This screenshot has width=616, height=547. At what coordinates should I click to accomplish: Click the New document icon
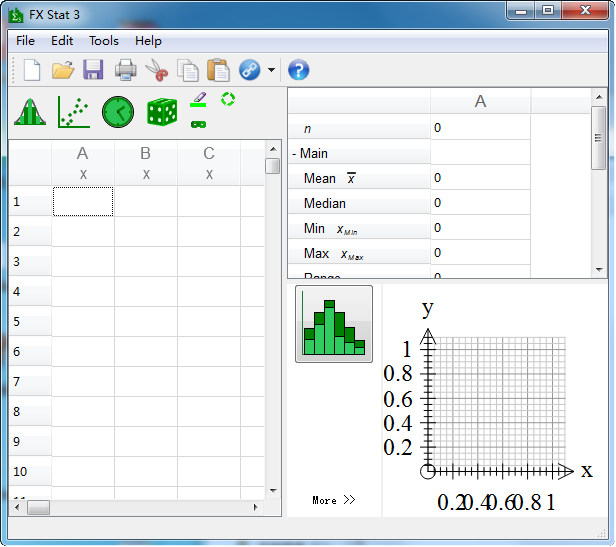(x=32, y=70)
